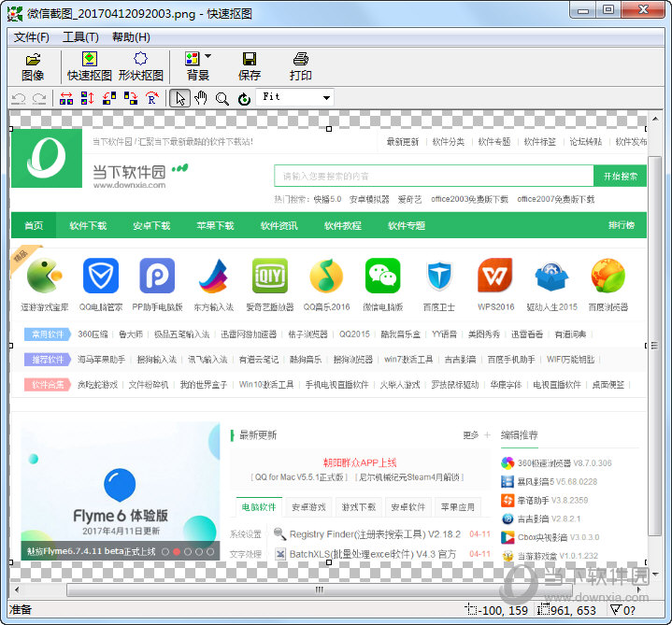Screen dimensions: 672x625
Task: Click the application icon in the title bar
Action: click(x=15, y=14)
